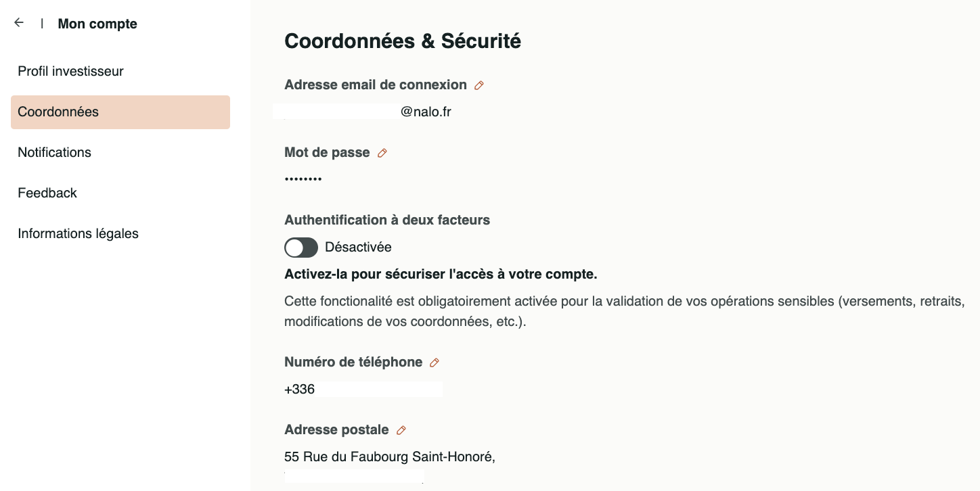Click the 55 Rue du Faubourg Saint-Honoré address

[x=390, y=457]
